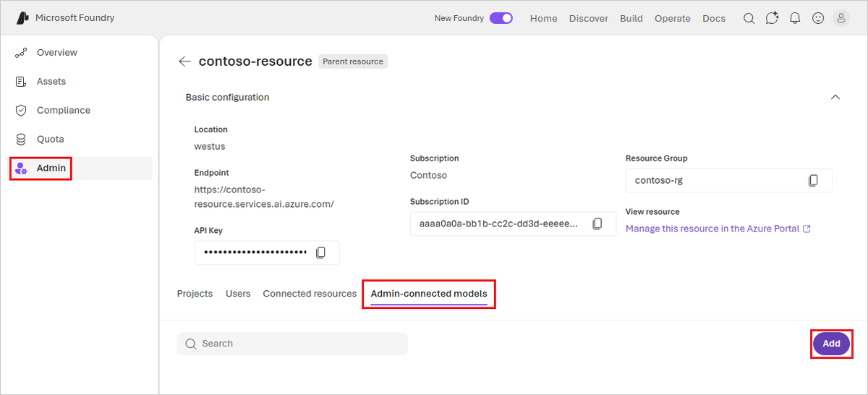The height and width of the screenshot is (395, 868).
Task: Open the search magnifier icon in top bar
Action: (x=749, y=18)
